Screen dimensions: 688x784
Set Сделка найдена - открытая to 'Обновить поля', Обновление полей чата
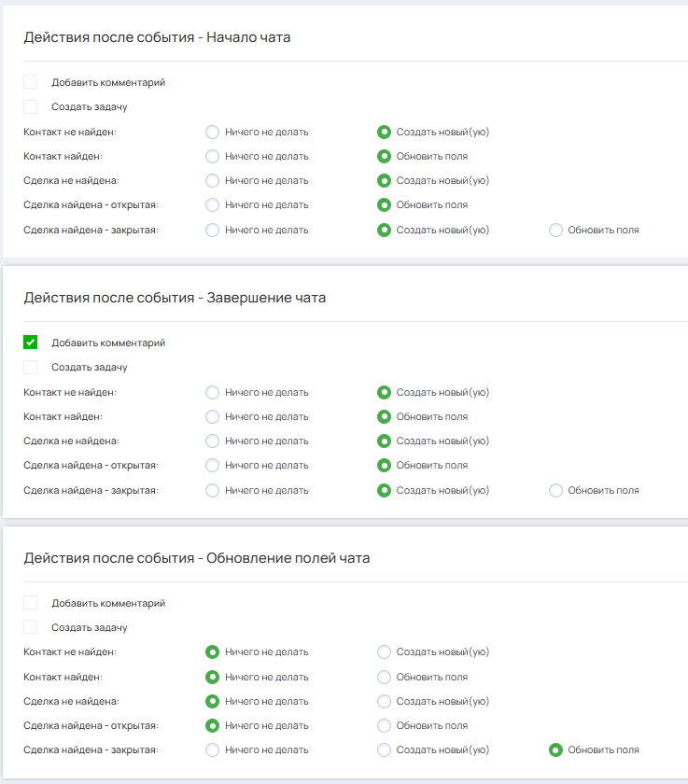(384, 725)
